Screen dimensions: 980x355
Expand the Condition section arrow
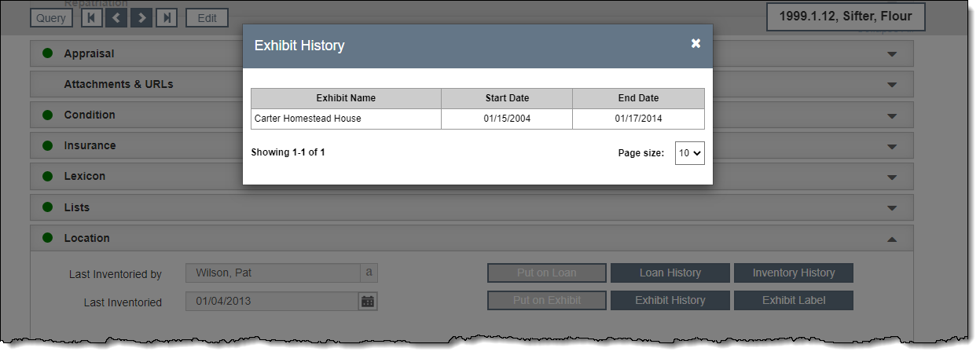click(x=891, y=115)
